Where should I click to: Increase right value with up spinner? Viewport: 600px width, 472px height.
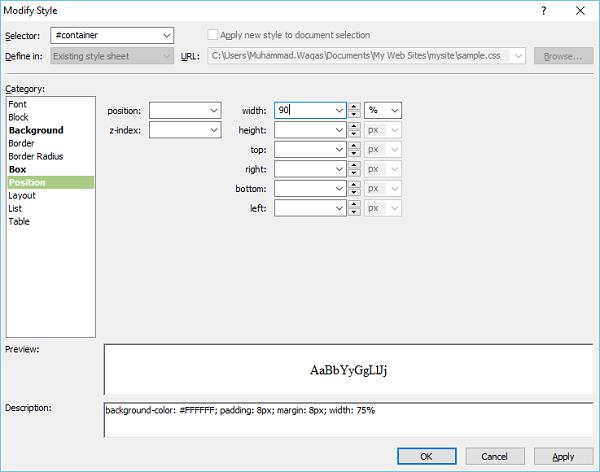coord(354,165)
